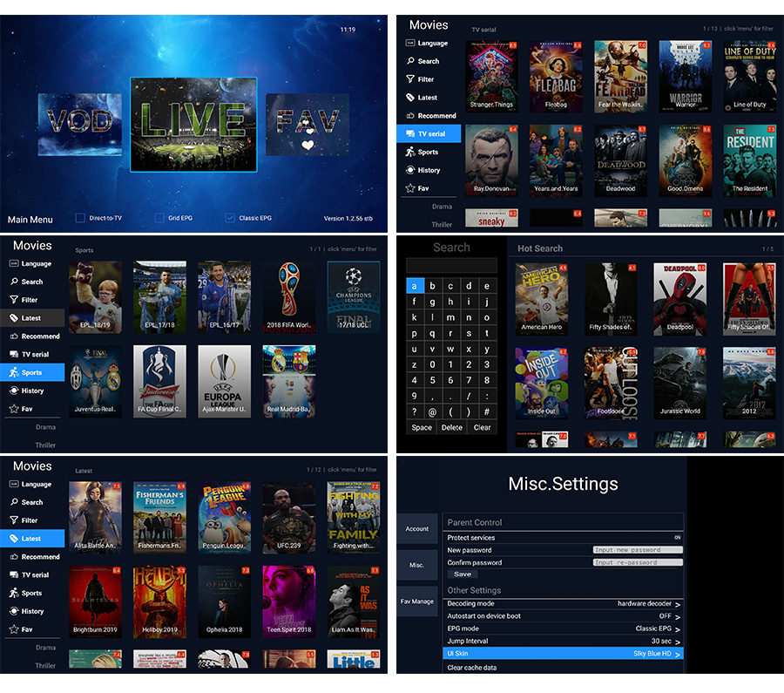
Task: Click Recommend thumbs-up in the Latest listing panel
Action: coord(14,556)
